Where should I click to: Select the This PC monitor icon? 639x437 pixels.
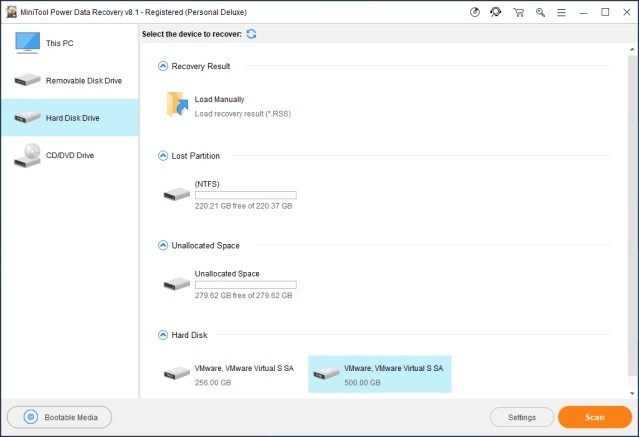[x=27, y=43]
